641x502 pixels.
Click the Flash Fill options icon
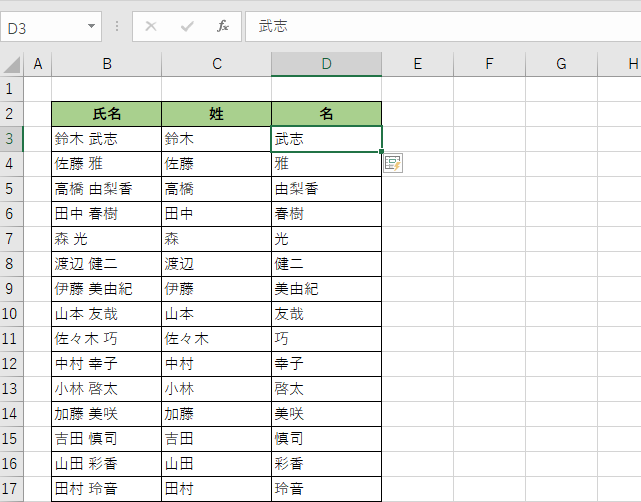pos(393,163)
